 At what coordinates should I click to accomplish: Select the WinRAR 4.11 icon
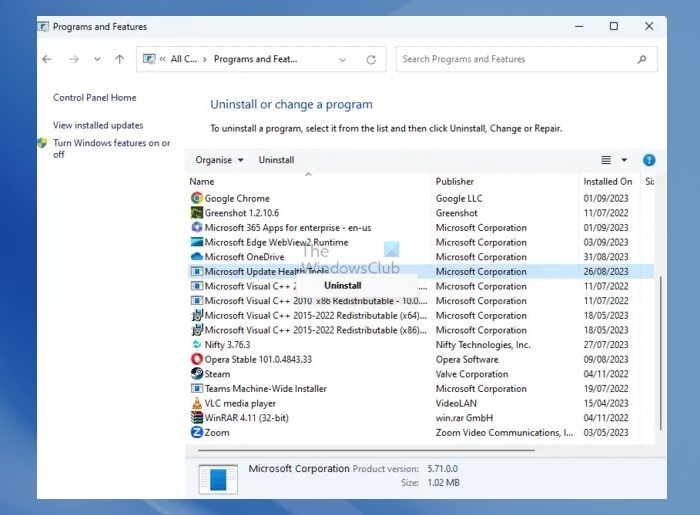196,418
